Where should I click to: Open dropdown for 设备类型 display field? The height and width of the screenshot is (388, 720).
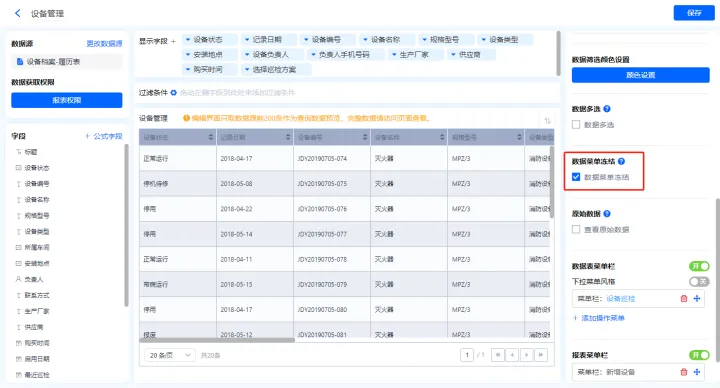click(x=484, y=40)
